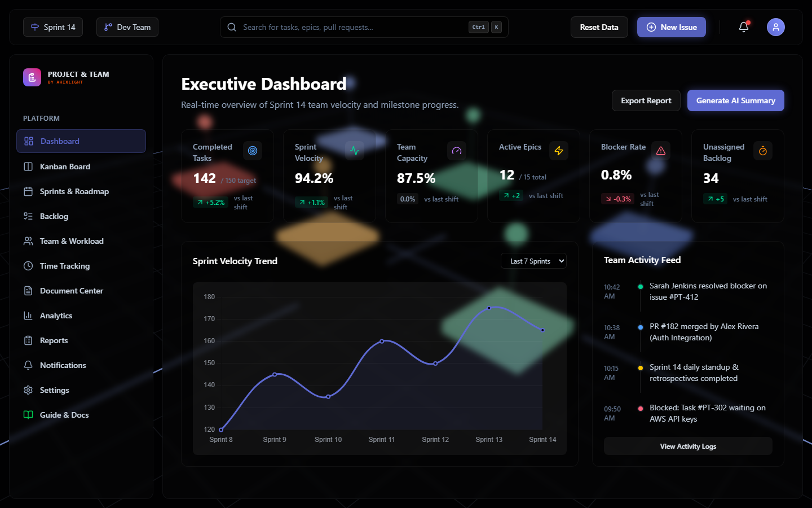Click the search magnifier icon
Screen dimensions: 812x508
pos(232,27)
